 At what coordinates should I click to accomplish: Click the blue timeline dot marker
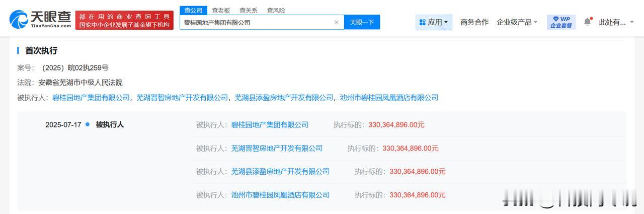[88, 124]
